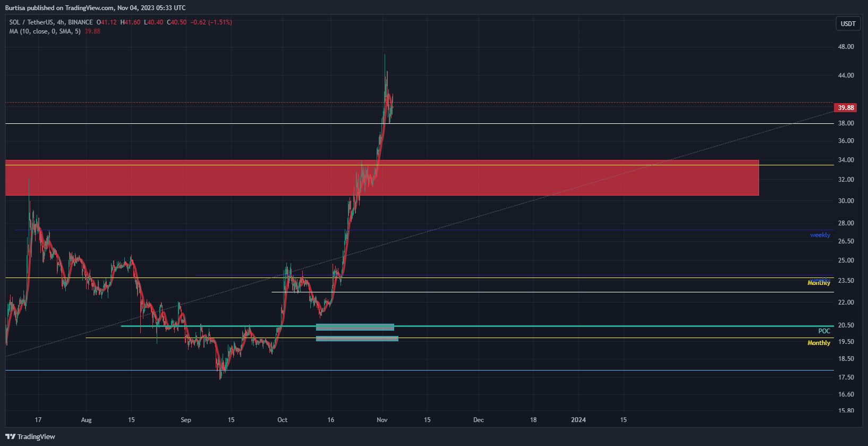Click the 23.50 price axis label
Image resolution: width=868 pixels, height=446 pixels.
click(x=846, y=281)
